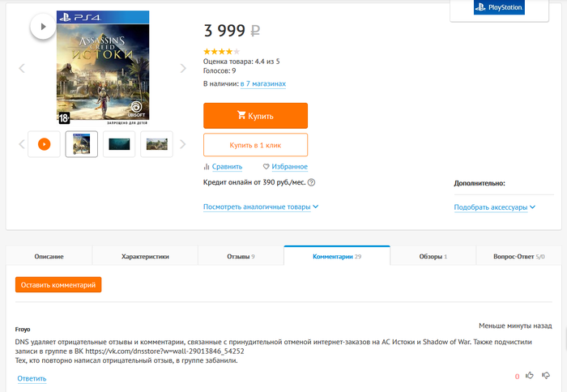The image size is (567, 392).
Task: Open в 7 магазинах availability link
Action: point(263,83)
